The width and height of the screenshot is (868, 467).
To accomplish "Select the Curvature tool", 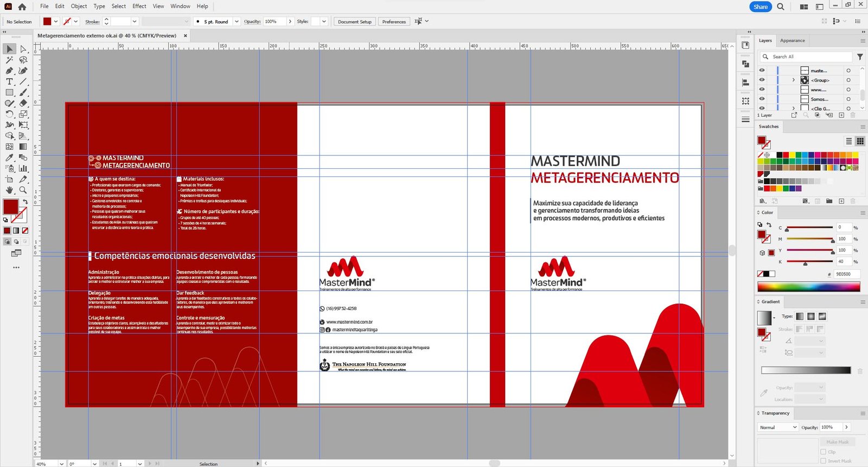I will (x=23, y=71).
